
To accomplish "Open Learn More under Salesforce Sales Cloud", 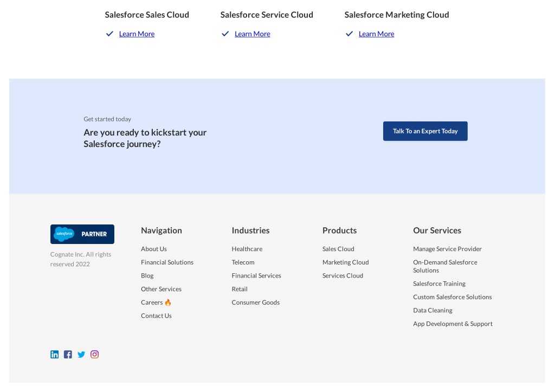I will click(137, 34).
